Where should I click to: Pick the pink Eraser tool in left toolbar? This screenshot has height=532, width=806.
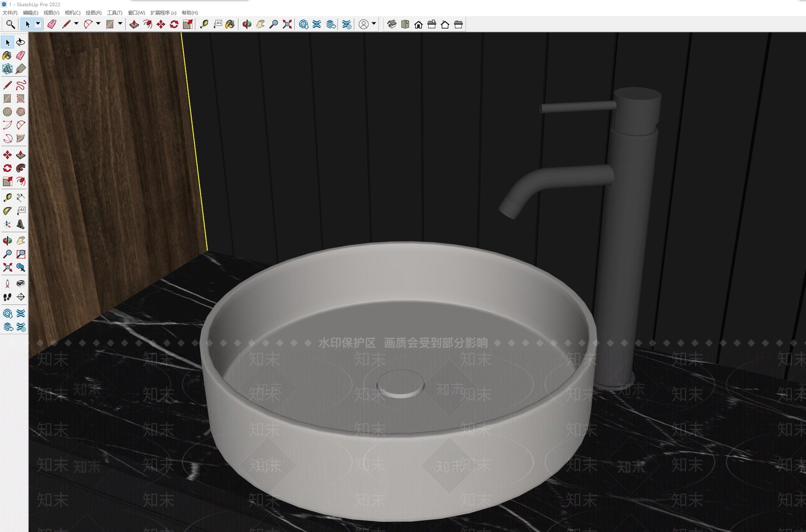point(21,55)
